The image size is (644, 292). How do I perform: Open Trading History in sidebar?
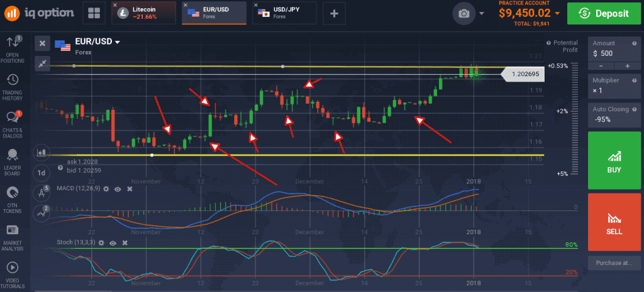click(x=13, y=87)
